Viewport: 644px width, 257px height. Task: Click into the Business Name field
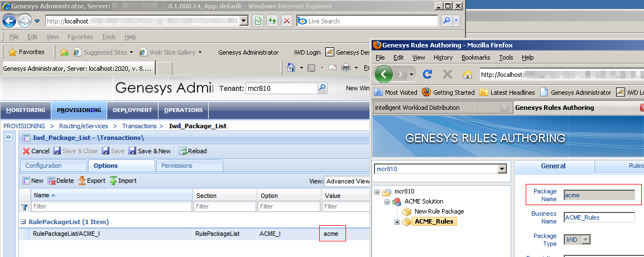pyautogui.click(x=599, y=217)
